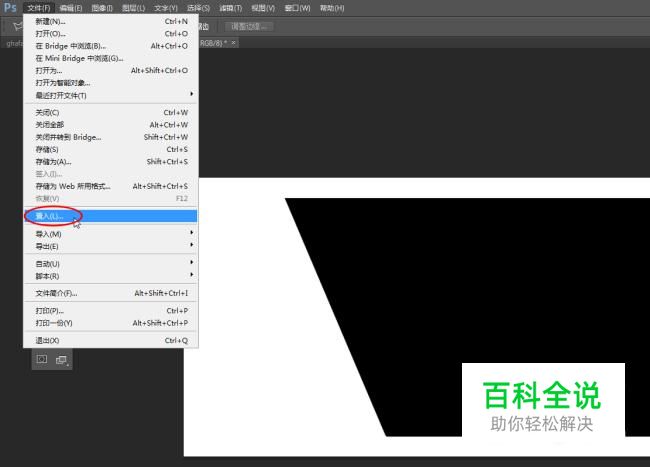Click the 调整边缘 button in options bar
Screen dimensions: 650x467
pos(249,27)
